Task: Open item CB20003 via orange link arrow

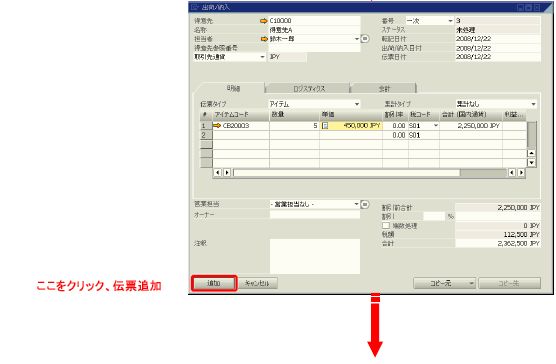Action: click(217, 125)
